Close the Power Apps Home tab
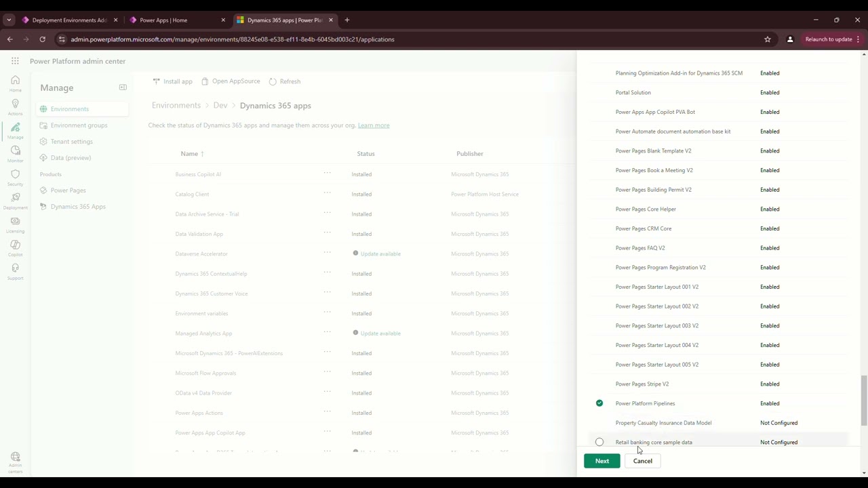Viewport: 868px width, 488px height. click(223, 20)
